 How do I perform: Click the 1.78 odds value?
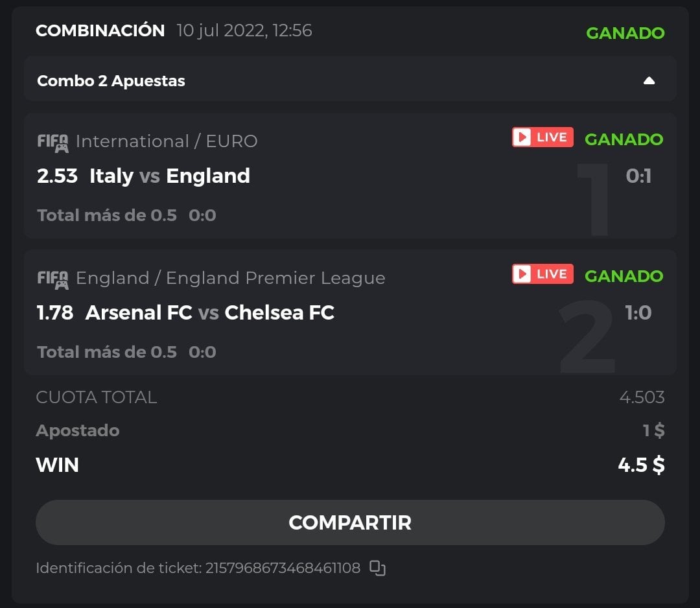[x=55, y=312]
